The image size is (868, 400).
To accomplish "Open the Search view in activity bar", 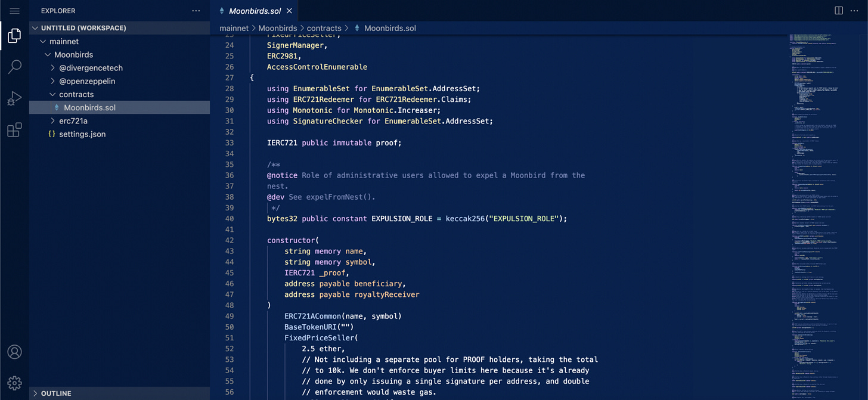I will 14,67.
